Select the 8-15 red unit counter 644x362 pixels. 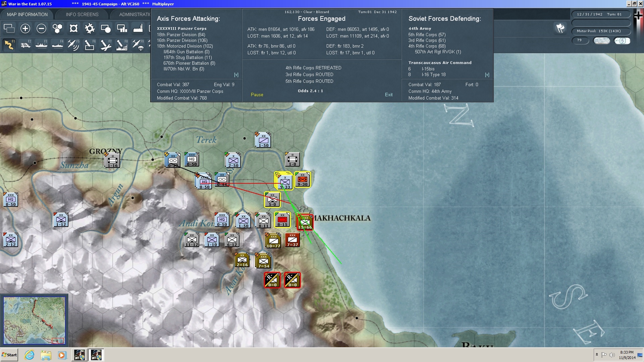click(282, 220)
